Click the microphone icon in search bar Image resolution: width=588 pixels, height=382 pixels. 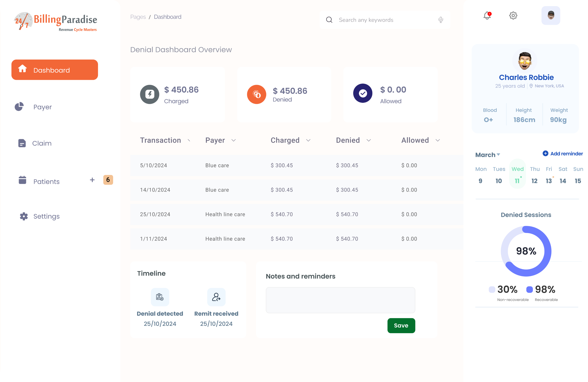440,20
